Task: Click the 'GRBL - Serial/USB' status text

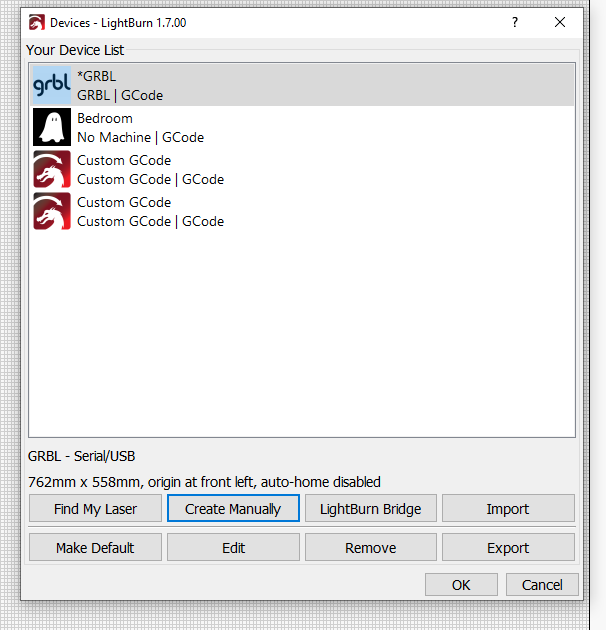Action: point(82,456)
